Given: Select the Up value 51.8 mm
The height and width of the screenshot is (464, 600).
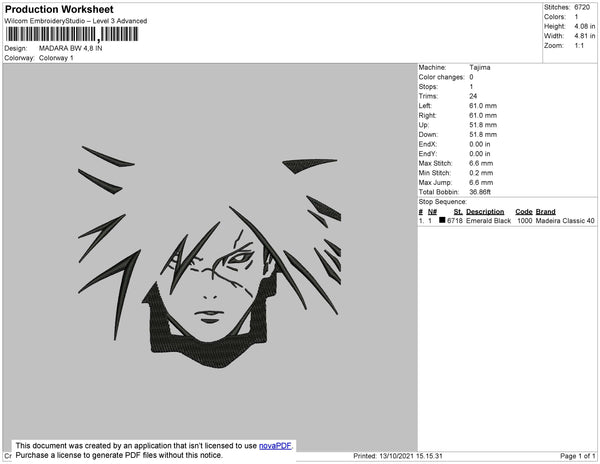Looking at the screenshot, I should tap(483, 125).
